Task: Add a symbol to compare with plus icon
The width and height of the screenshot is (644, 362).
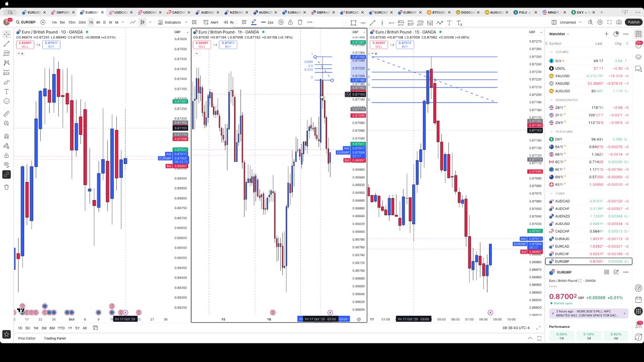Action: coord(43,22)
